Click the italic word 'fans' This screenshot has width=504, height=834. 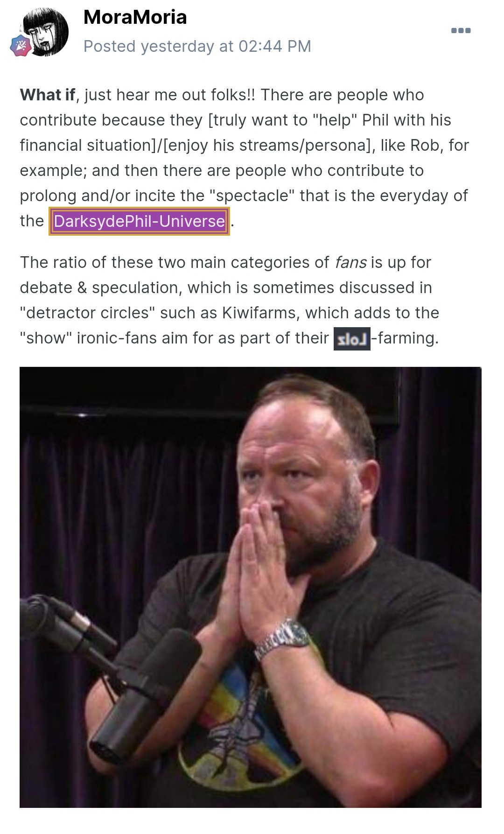[350, 262]
